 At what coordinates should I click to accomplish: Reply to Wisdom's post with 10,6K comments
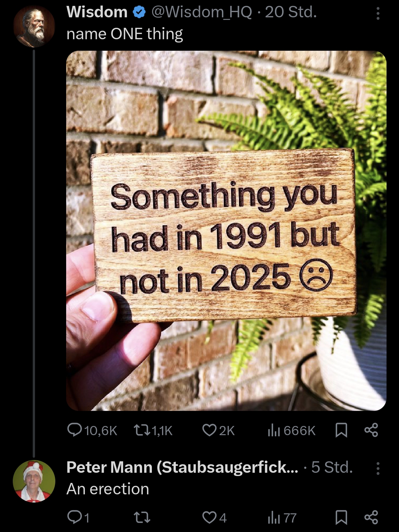(x=75, y=430)
